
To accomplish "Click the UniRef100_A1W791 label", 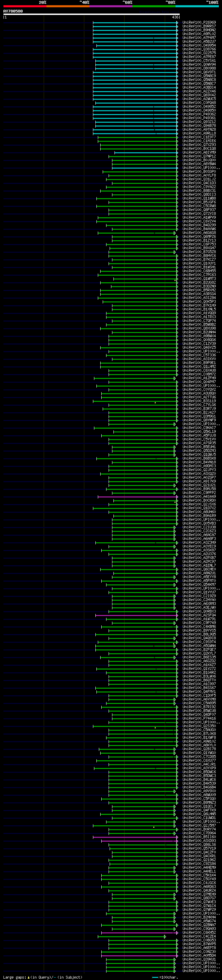I will point(199,619).
